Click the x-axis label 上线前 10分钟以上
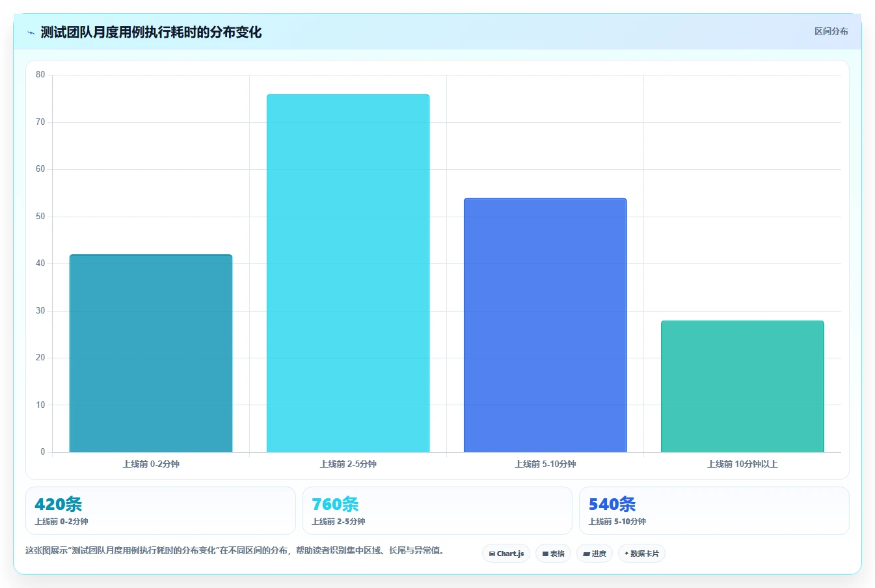The height and width of the screenshot is (588, 875). point(742,464)
